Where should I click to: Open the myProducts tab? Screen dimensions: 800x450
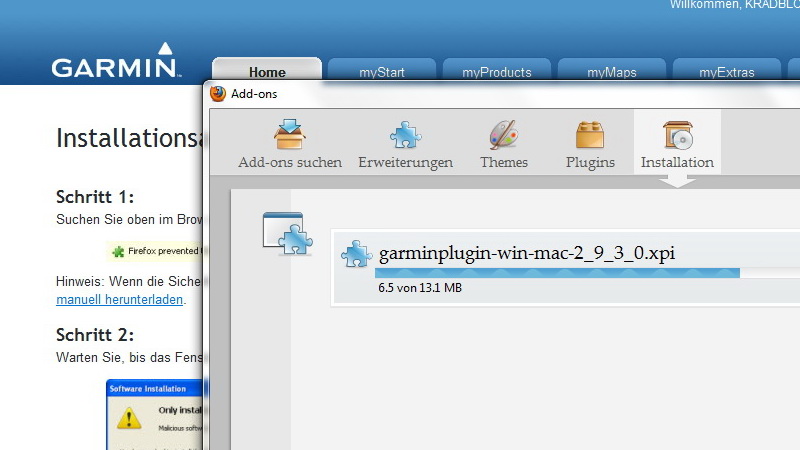497,72
